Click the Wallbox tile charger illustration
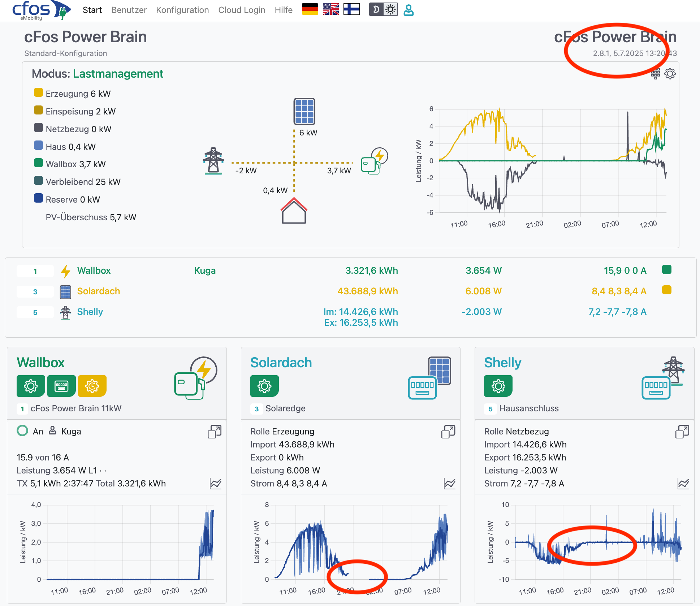This screenshot has height=606, width=700. (195, 378)
